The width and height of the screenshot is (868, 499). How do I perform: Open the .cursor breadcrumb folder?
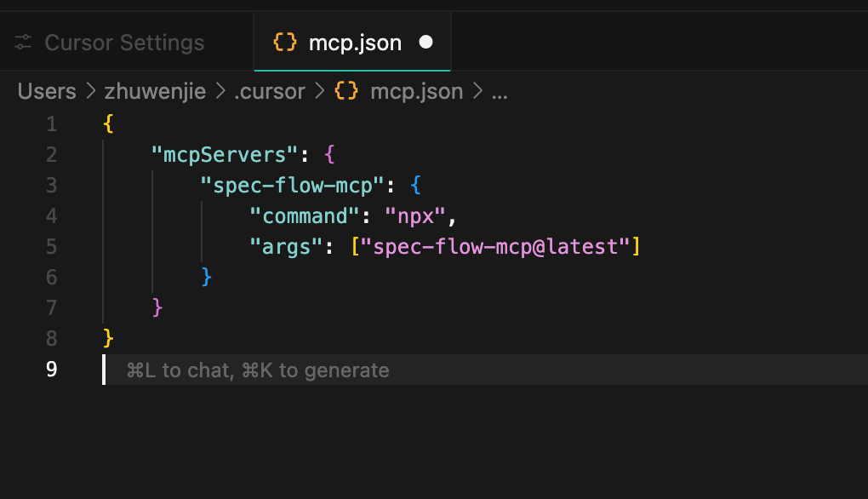(x=269, y=91)
